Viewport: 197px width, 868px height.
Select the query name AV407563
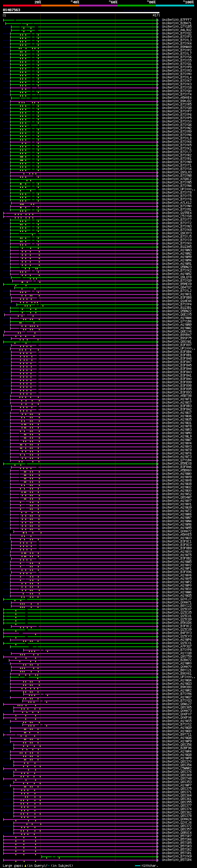(11, 10)
